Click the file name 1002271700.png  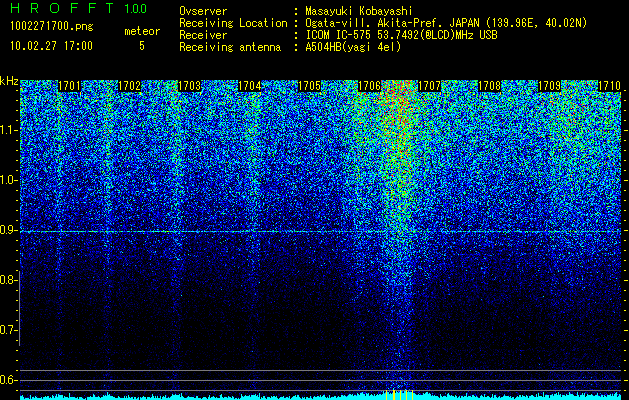pos(52,26)
